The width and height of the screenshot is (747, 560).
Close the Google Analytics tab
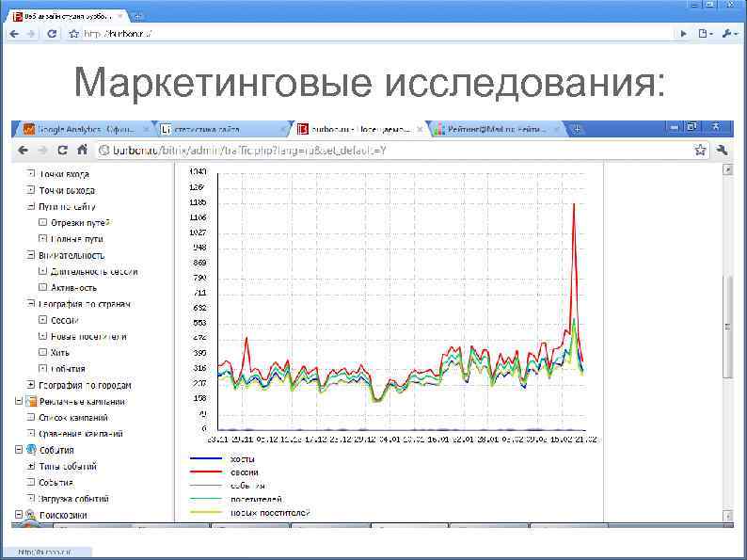(146, 130)
